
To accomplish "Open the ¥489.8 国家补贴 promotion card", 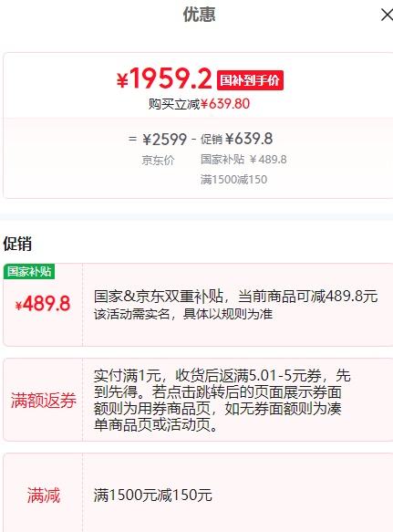I will click(198, 305).
